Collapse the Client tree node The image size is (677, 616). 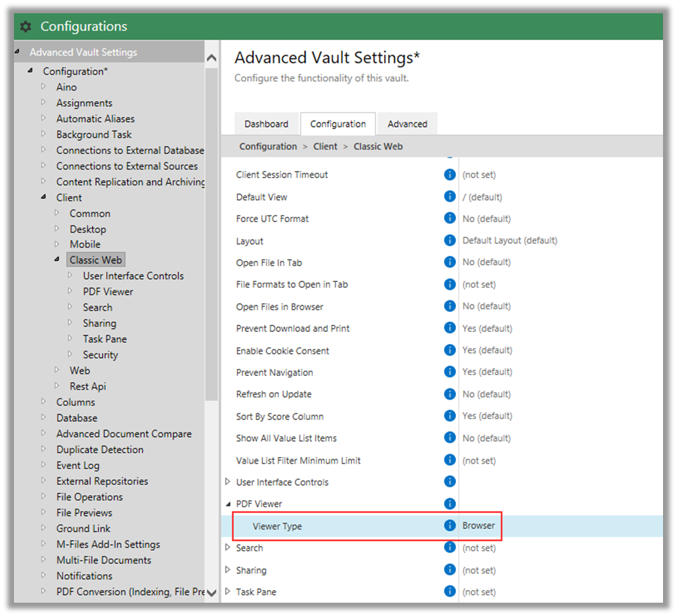pyautogui.click(x=44, y=197)
